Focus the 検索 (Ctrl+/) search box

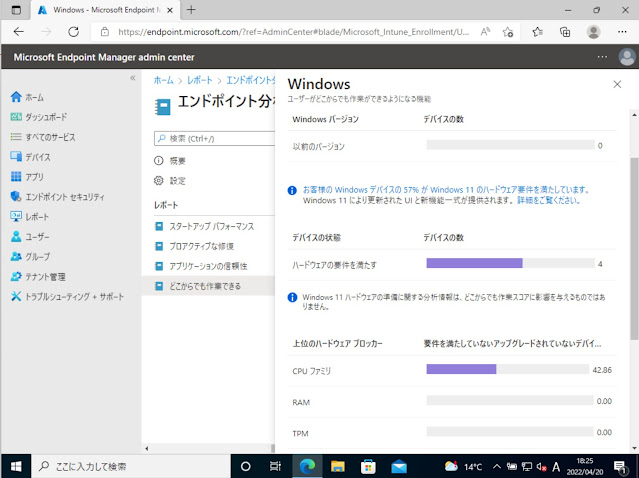coord(215,139)
